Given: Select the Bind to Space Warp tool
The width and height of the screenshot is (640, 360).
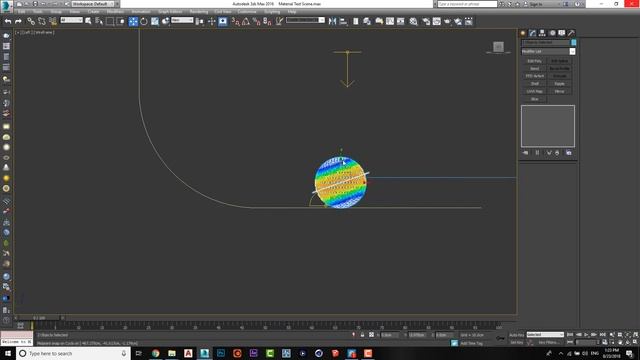Looking at the screenshot, I should click(x=53, y=21).
